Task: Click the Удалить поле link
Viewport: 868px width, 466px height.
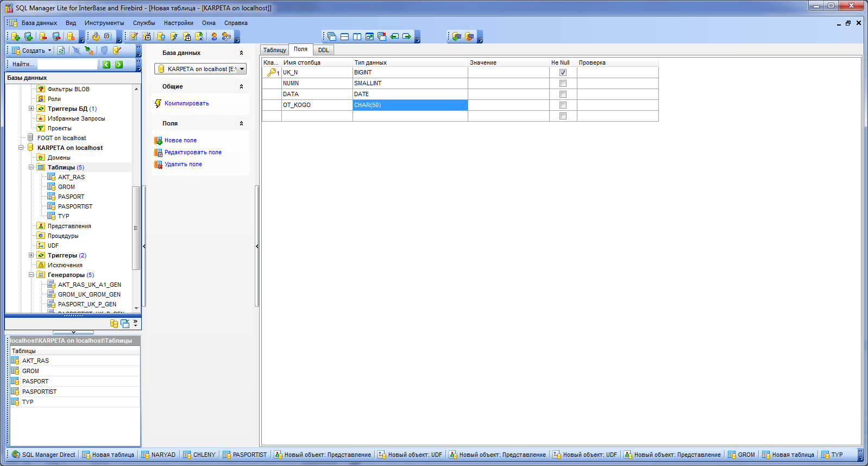Action: [x=183, y=164]
